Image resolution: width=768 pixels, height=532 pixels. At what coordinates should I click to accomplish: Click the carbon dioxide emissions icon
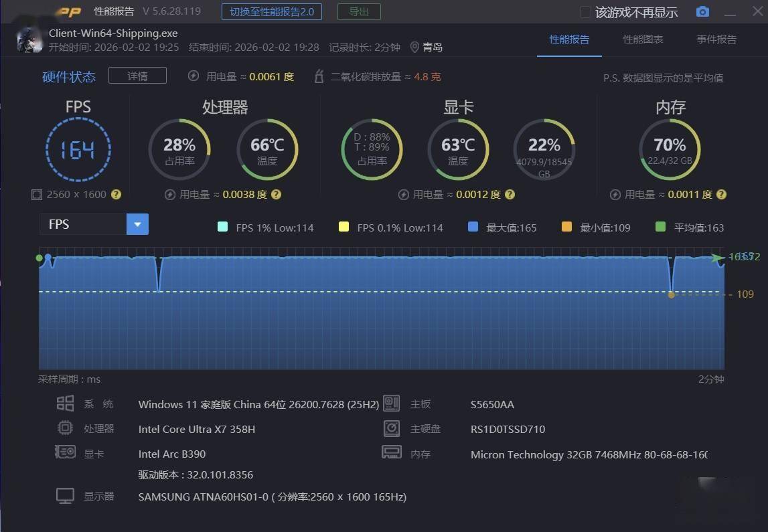[x=319, y=76]
